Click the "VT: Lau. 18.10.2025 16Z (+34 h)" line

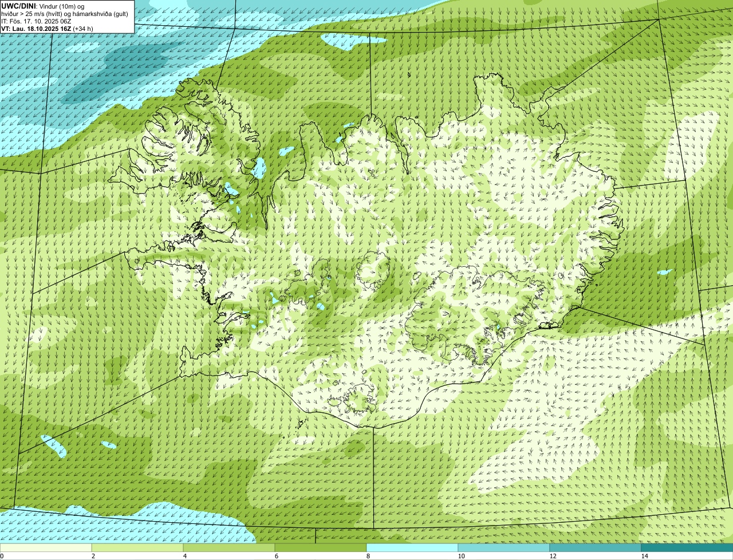coord(47,28)
